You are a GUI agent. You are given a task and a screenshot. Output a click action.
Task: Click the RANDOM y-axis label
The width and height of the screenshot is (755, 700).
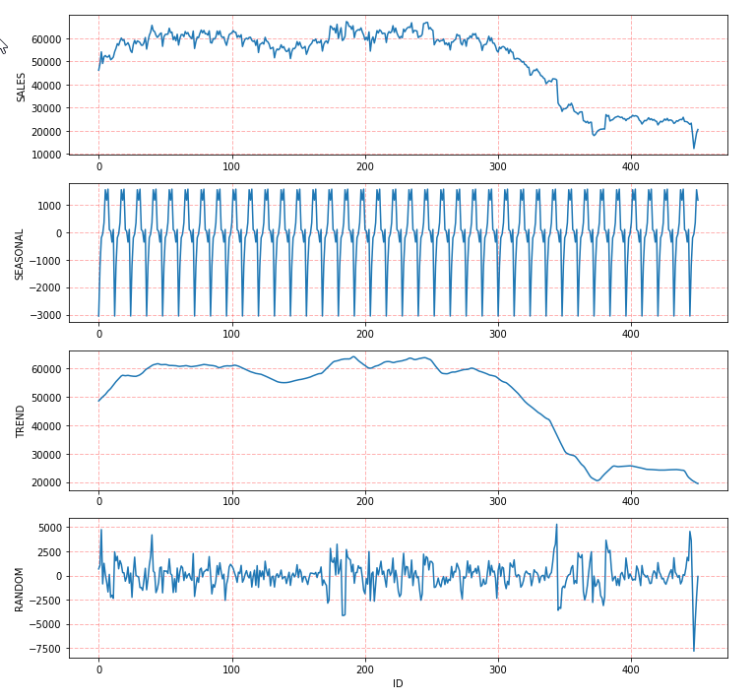click(x=19, y=590)
